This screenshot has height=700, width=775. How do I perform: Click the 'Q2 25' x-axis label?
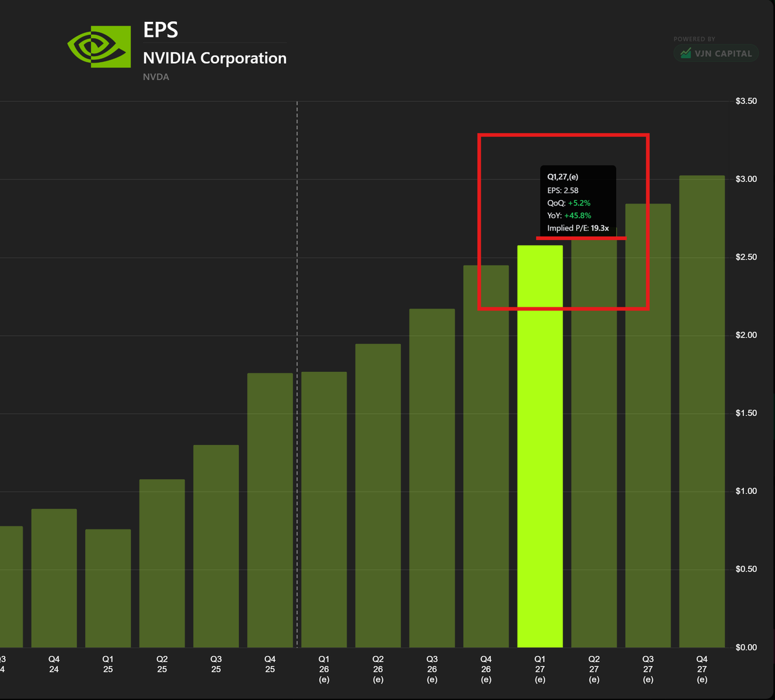pos(162,664)
